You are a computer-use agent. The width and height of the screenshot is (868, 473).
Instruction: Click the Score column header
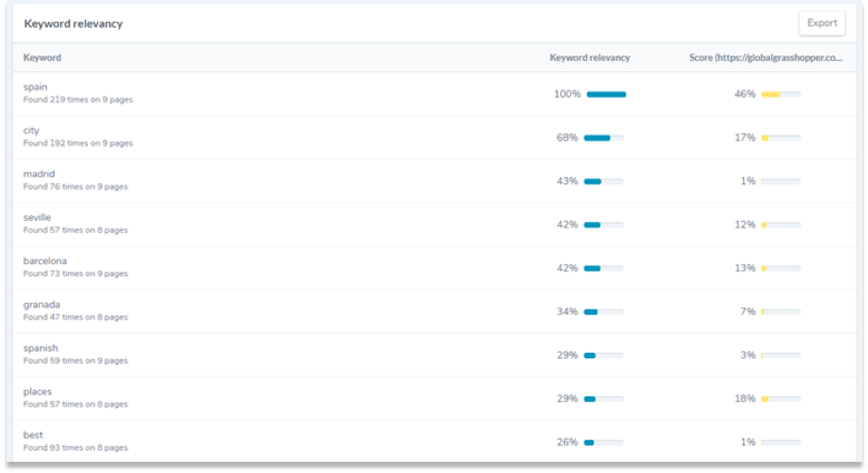pos(765,57)
